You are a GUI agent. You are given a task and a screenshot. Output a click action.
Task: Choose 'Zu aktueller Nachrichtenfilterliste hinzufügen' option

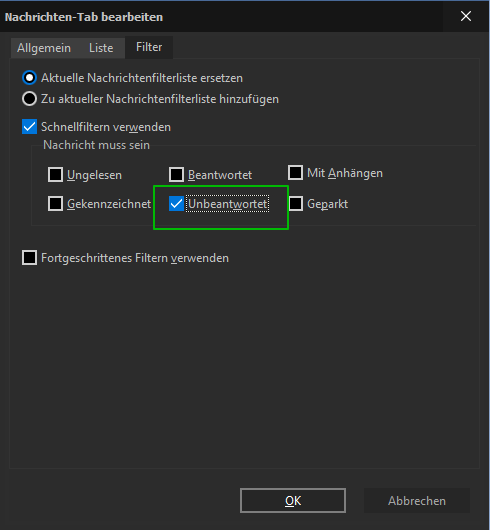coord(29,99)
